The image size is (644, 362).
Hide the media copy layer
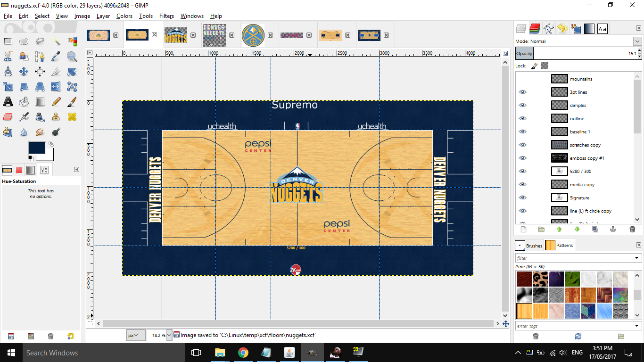point(522,185)
